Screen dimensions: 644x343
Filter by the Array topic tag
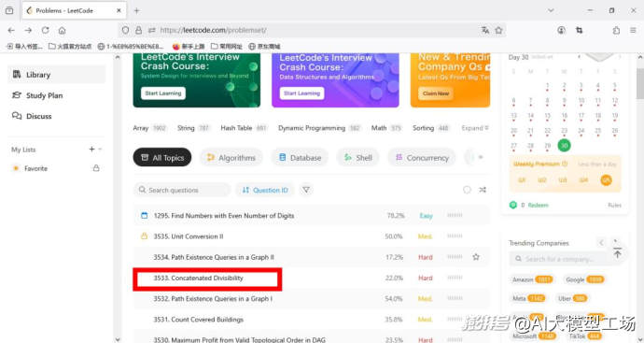[x=149, y=128]
